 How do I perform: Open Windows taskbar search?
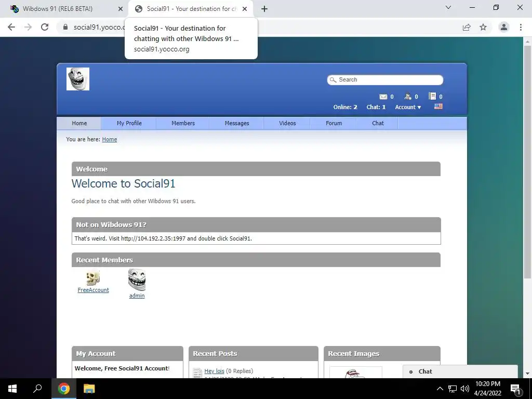point(37,389)
